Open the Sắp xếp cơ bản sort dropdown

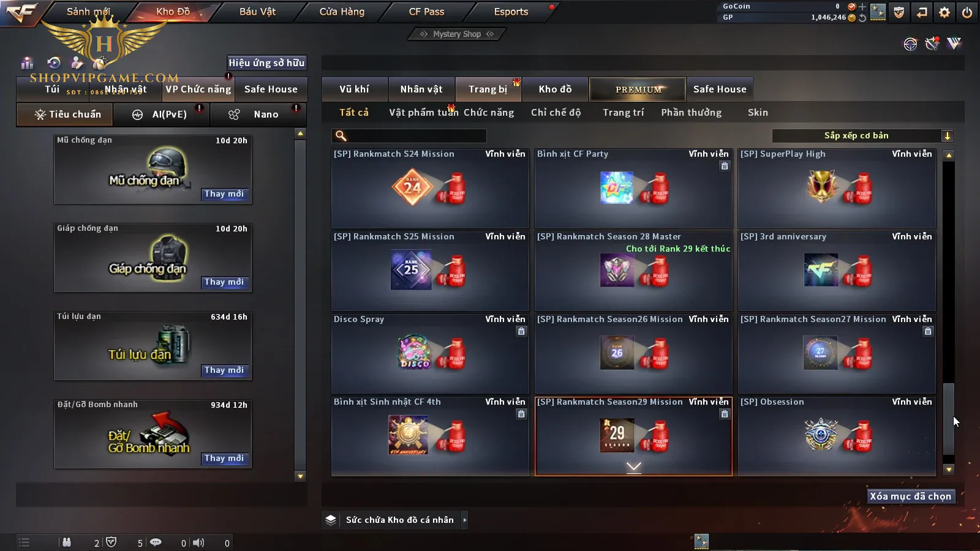(863, 136)
